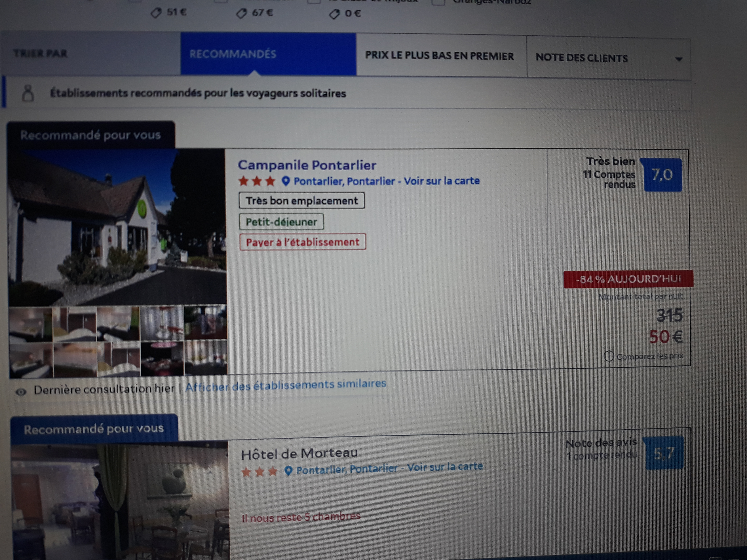Expand the Note des clients dropdown arrow
Screen dimensions: 747x560
[678, 59]
